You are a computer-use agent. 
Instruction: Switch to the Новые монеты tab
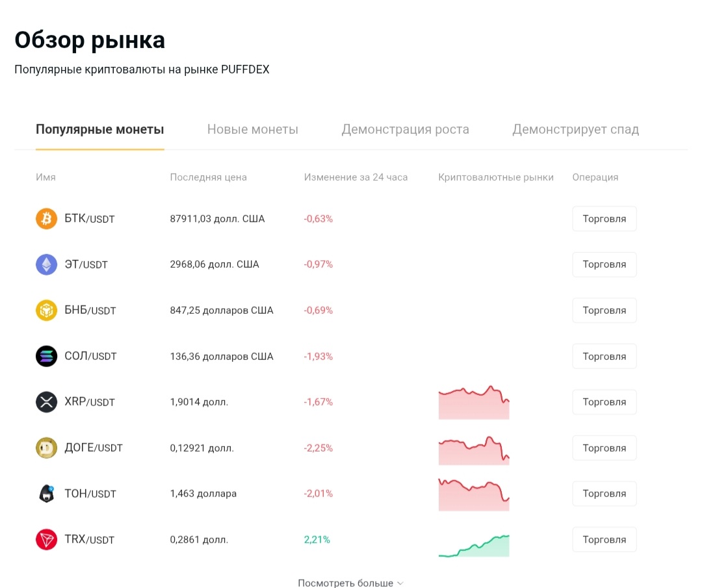[252, 129]
